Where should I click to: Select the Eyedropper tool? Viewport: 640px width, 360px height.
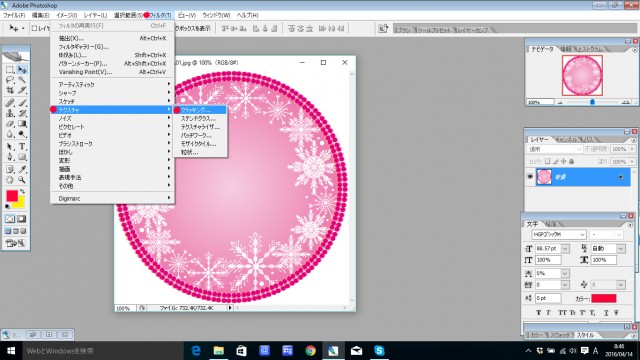click(x=22, y=169)
